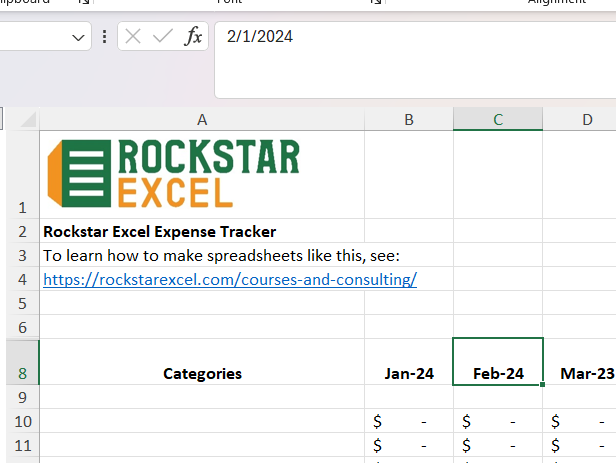Select the row 8 header
616x463 pixels.
pyautogui.click(x=22, y=374)
